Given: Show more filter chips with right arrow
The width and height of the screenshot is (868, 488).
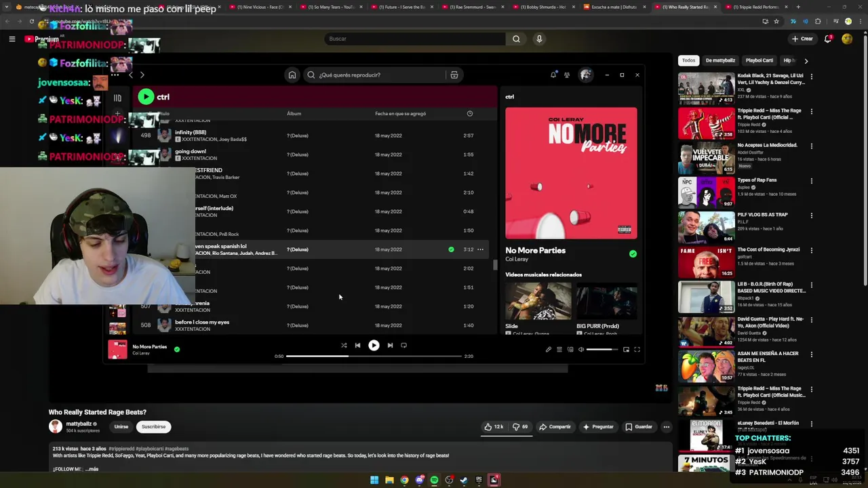Looking at the screenshot, I should [806, 61].
